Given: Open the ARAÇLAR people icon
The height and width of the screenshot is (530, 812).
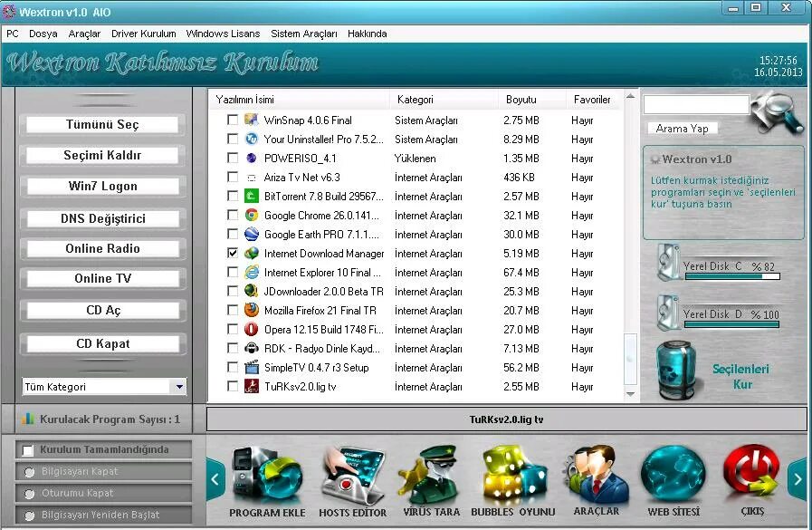Looking at the screenshot, I should [x=597, y=475].
